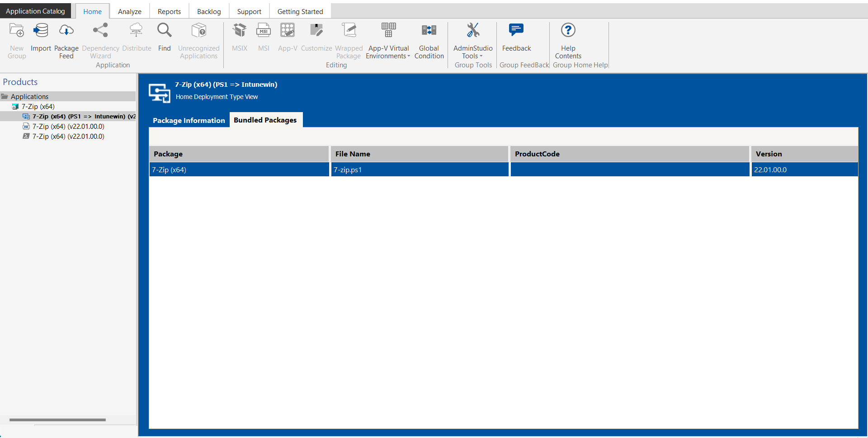Open the Getting Started tab

pos(300,11)
